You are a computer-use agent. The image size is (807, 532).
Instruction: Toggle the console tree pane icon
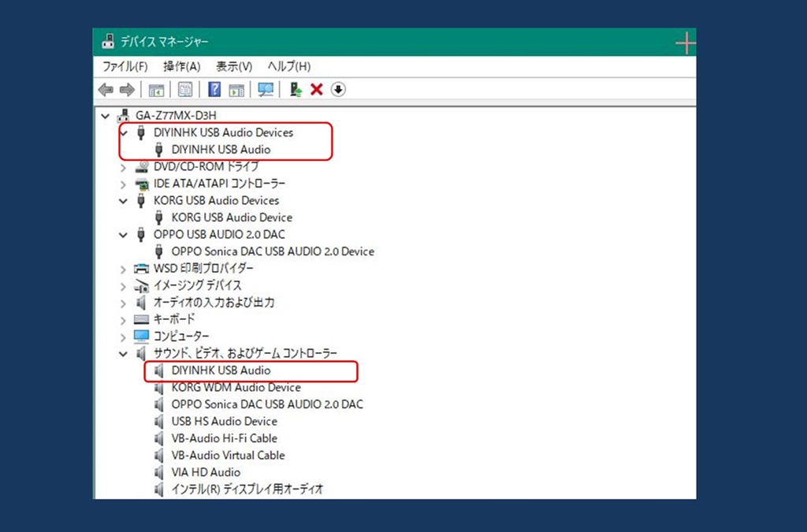tap(156, 90)
